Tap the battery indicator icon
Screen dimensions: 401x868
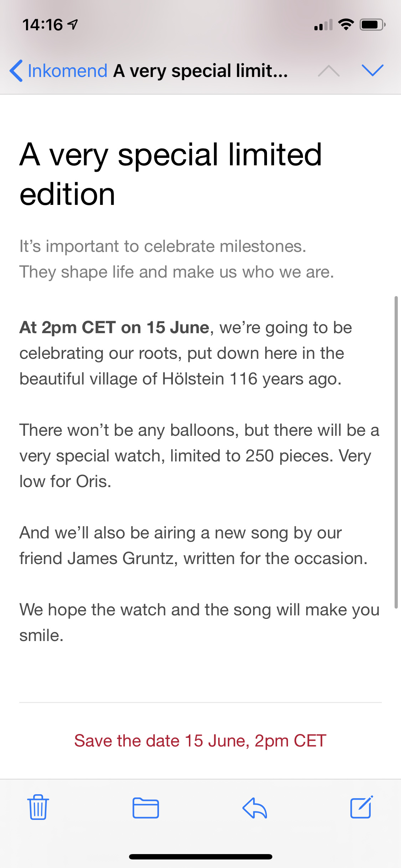(372, 25)
